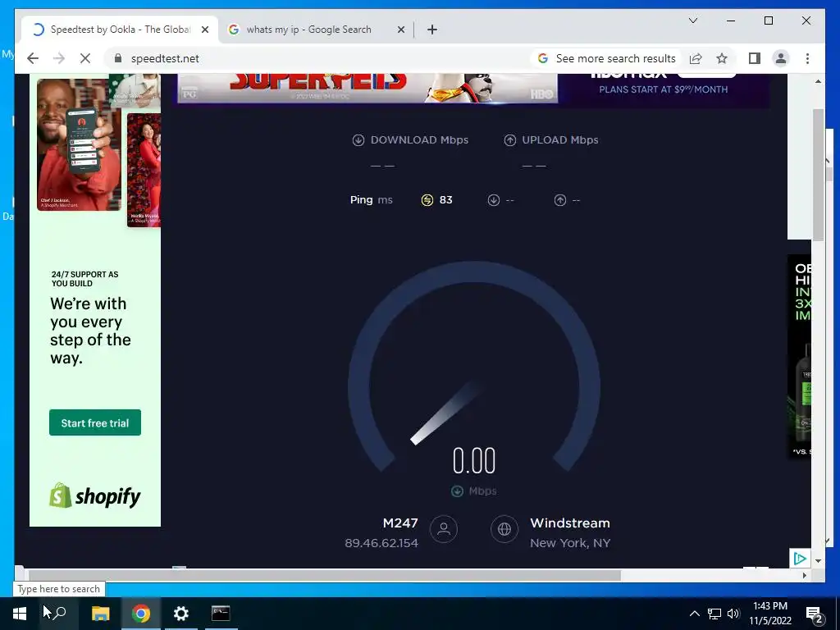
Task: Click the Ping ms label
Action: [x=372, y=200]
